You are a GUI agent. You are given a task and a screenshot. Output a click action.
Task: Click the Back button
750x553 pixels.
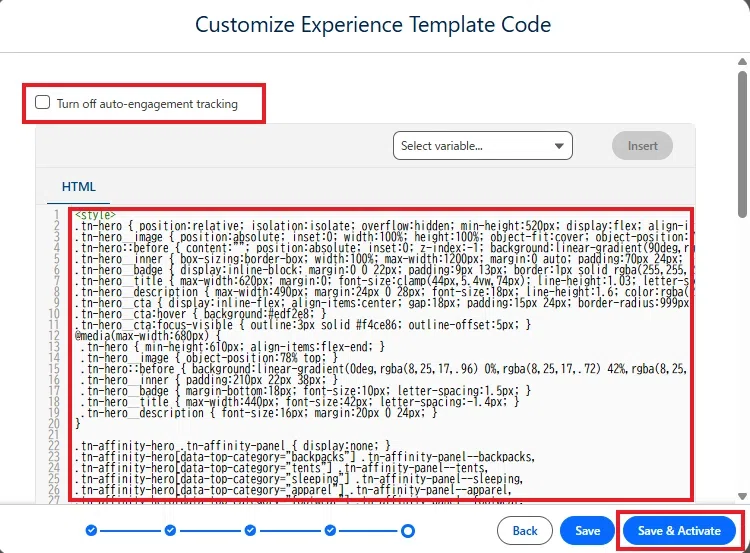(x=525, y=531)
